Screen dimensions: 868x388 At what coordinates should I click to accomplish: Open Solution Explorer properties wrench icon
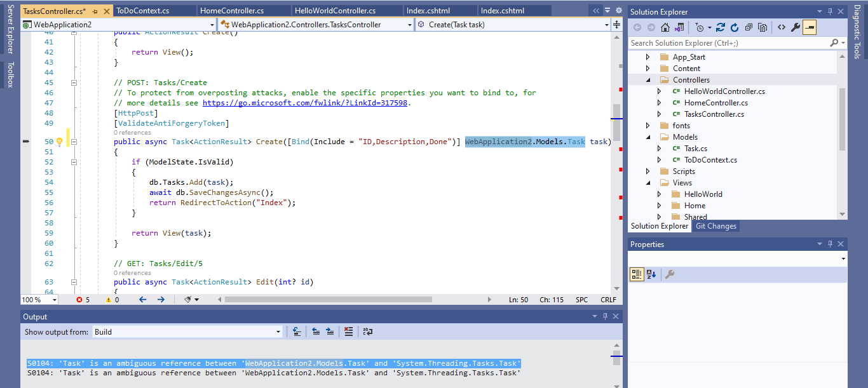point(795,27)
